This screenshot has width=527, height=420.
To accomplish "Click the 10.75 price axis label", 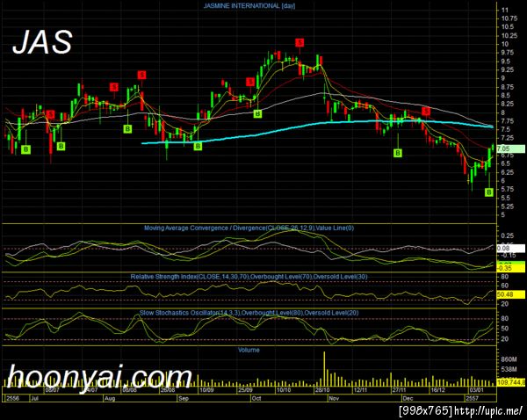I will 509,18.
